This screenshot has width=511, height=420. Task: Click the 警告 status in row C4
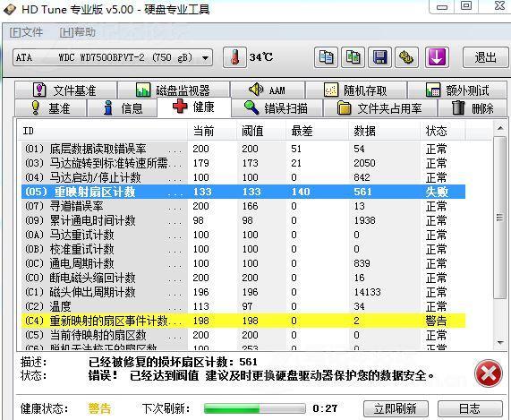437,321
